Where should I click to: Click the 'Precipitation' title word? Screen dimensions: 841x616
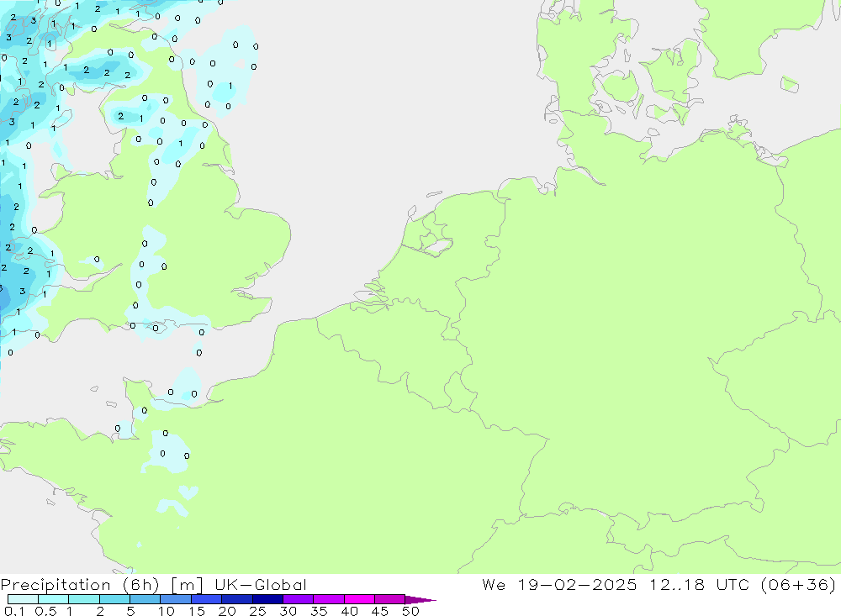56,585
